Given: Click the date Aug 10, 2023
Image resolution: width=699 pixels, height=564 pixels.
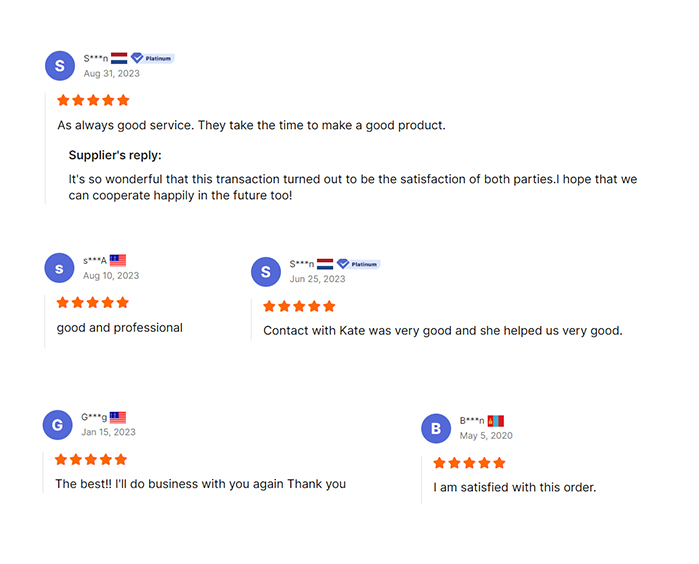Looking at the screenshot, I should tap(111, 275).
